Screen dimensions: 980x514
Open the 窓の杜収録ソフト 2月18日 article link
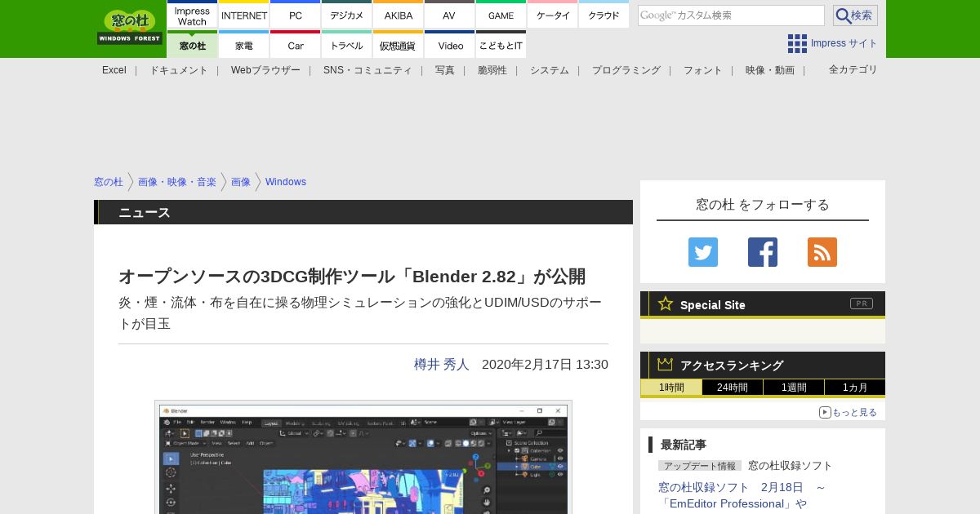[x=742, y=495]
